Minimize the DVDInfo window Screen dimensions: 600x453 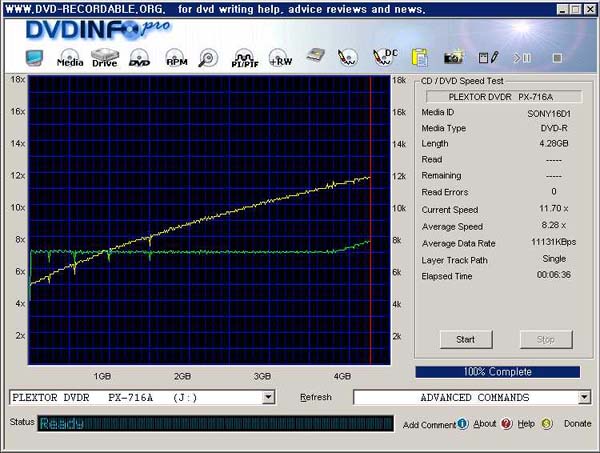click(562, 10)
